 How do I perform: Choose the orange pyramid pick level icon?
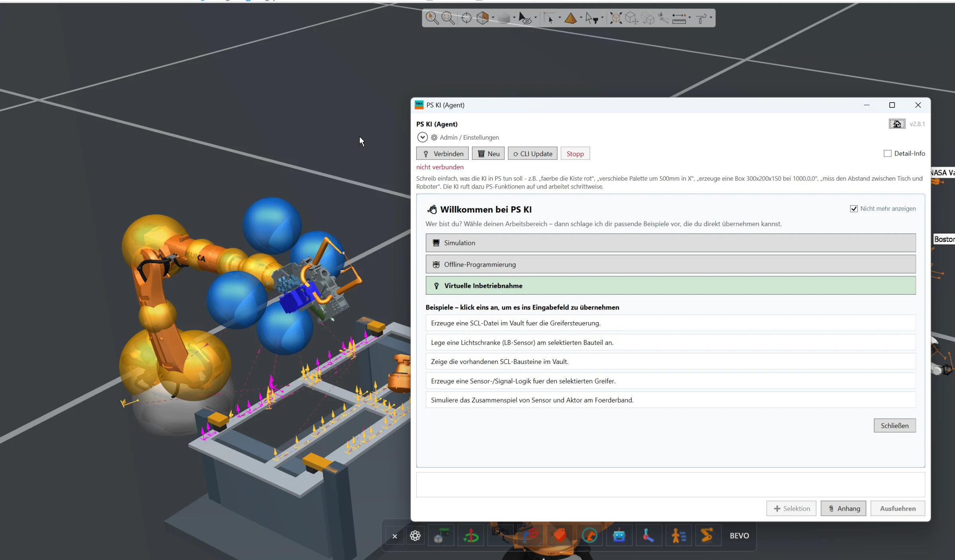click(x=571, y=18)
